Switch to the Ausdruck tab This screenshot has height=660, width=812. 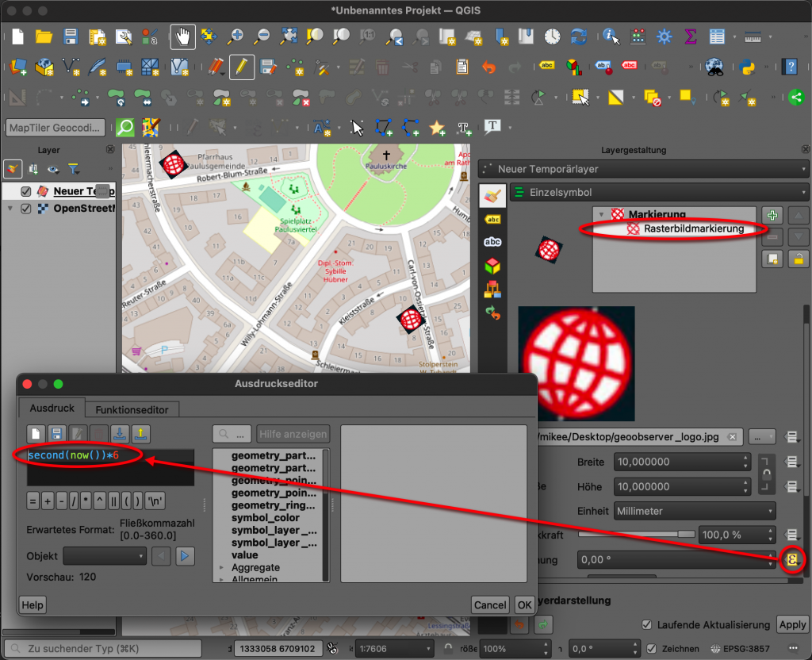pos(52,408)
